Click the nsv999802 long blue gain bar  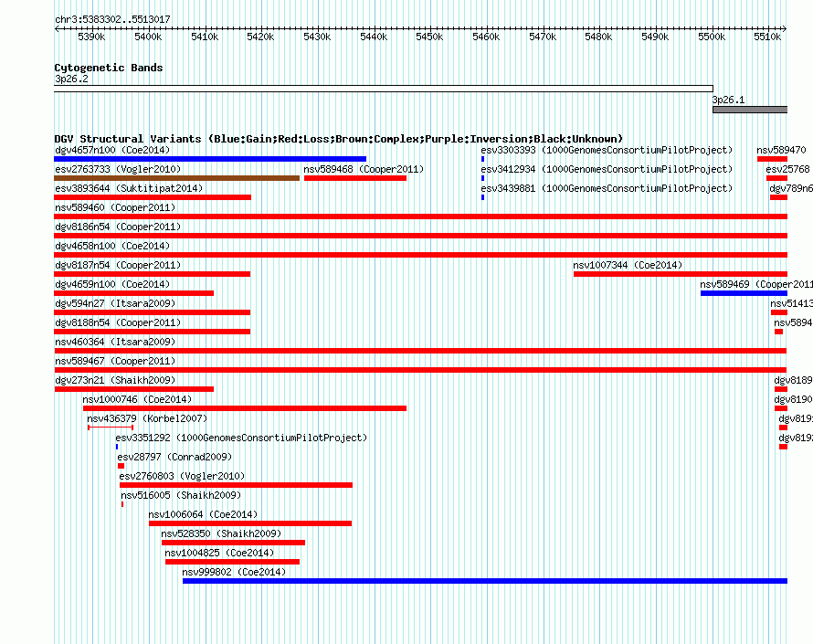[x=485, y=581]
